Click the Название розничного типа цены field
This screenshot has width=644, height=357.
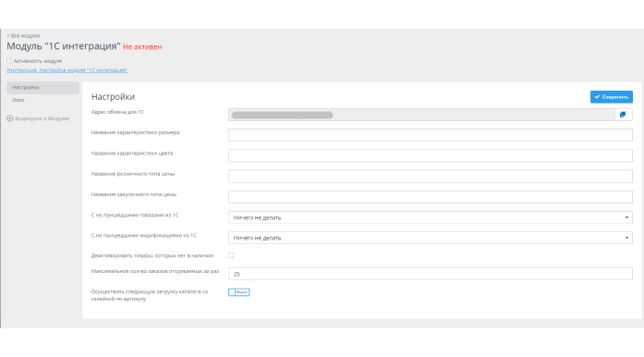pos(431,176)
